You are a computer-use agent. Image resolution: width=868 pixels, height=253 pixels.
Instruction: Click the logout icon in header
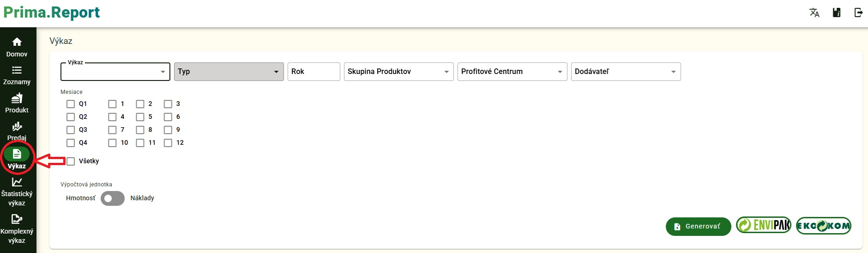[858, 13]
